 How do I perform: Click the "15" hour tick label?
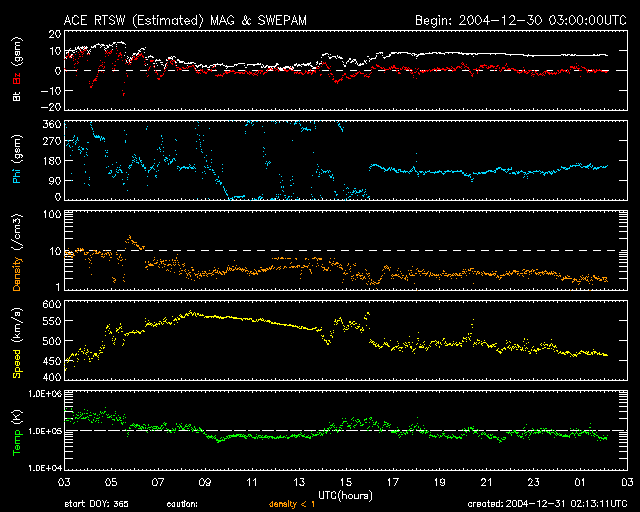346,482
